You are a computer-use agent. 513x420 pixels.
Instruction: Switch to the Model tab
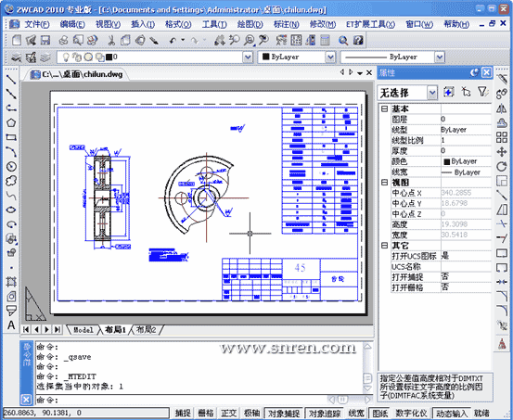tap(83, 330)
